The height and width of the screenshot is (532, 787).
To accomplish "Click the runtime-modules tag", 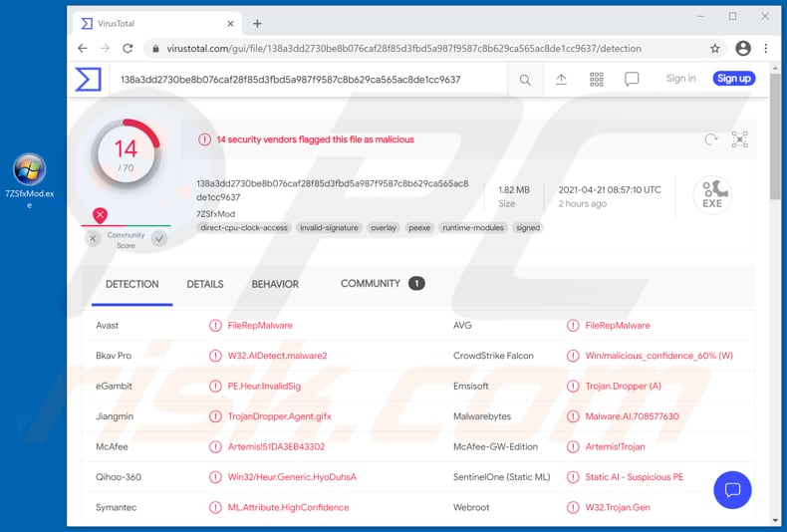I will pos(473,228).
